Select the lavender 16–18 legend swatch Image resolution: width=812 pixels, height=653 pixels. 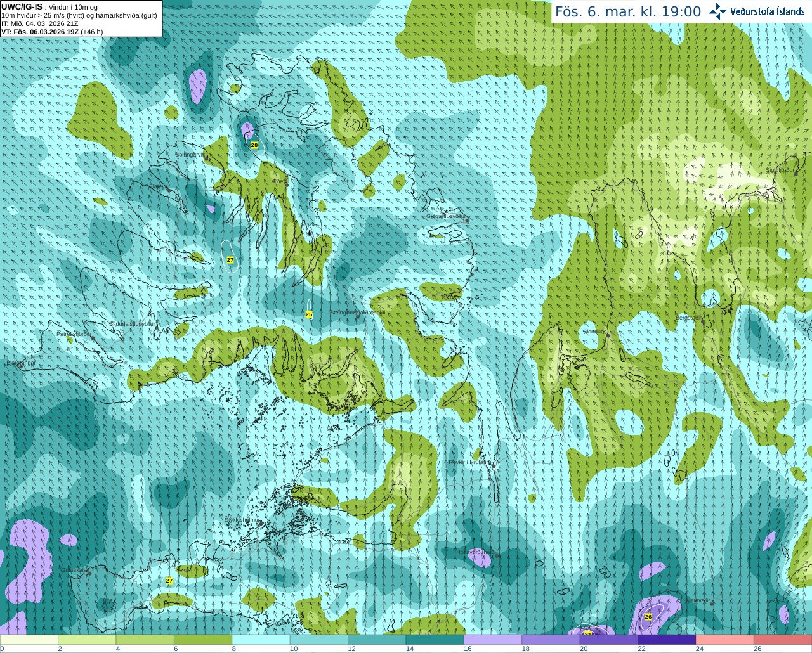pos(493,640)
